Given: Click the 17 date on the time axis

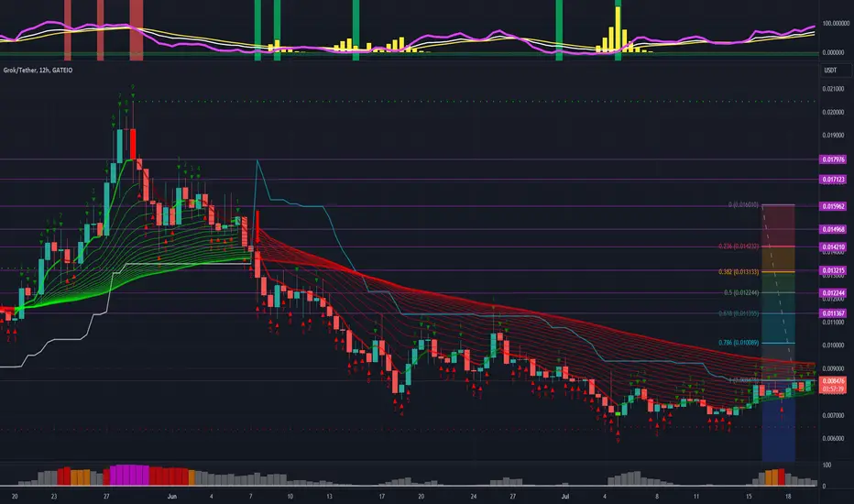Looking at the screenshot, I should coord(382,497).
